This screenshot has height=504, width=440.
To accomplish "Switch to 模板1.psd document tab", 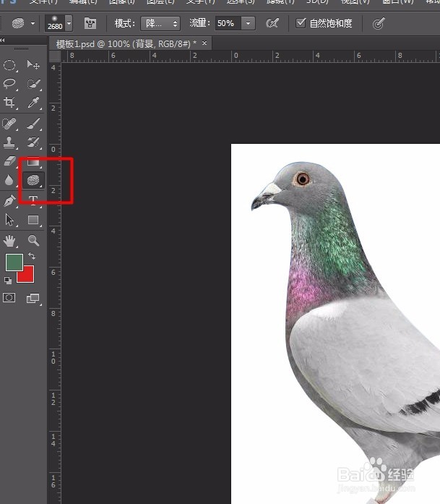I will pos(126,43).
